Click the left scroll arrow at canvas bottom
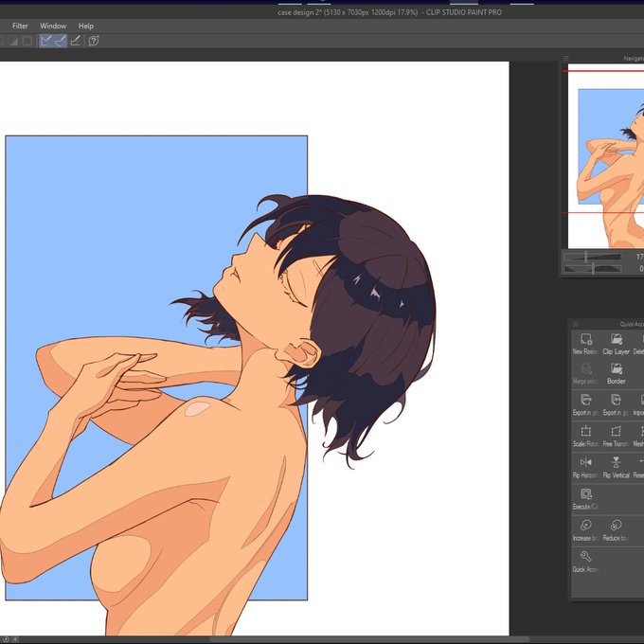The image size is (644, 644). 15,639
